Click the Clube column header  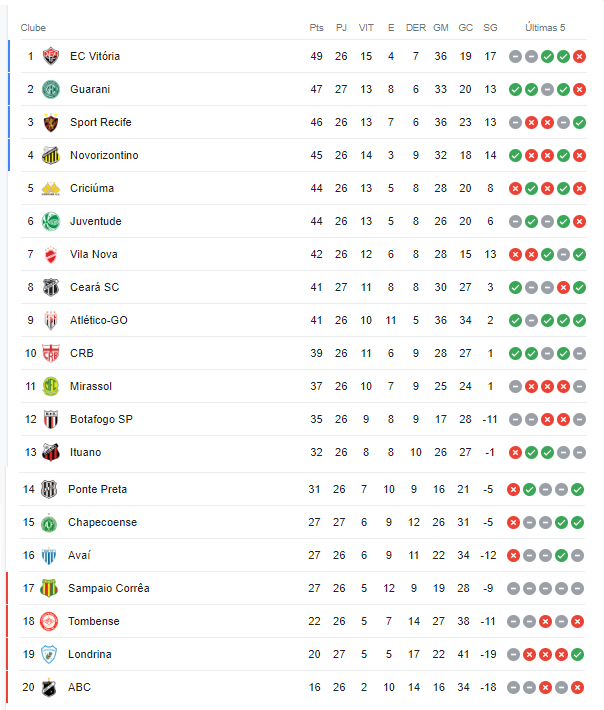click(33, 27)
